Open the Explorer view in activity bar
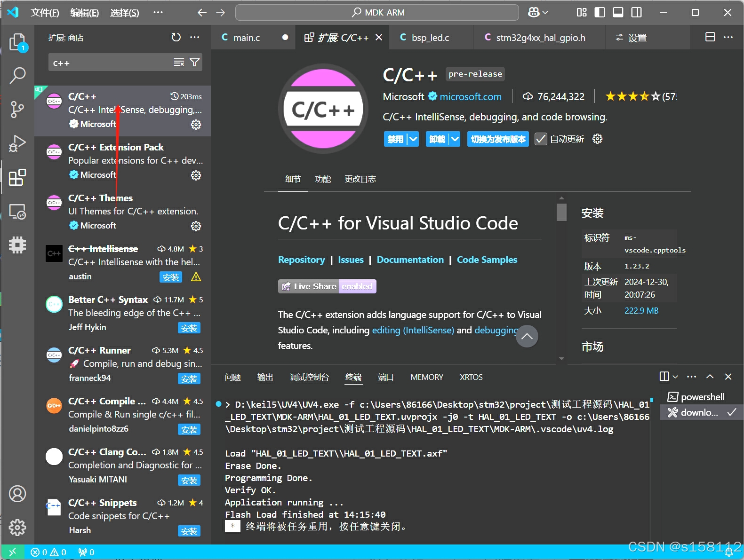Viewport: 744px width, 560px height. tap(17, 42)
